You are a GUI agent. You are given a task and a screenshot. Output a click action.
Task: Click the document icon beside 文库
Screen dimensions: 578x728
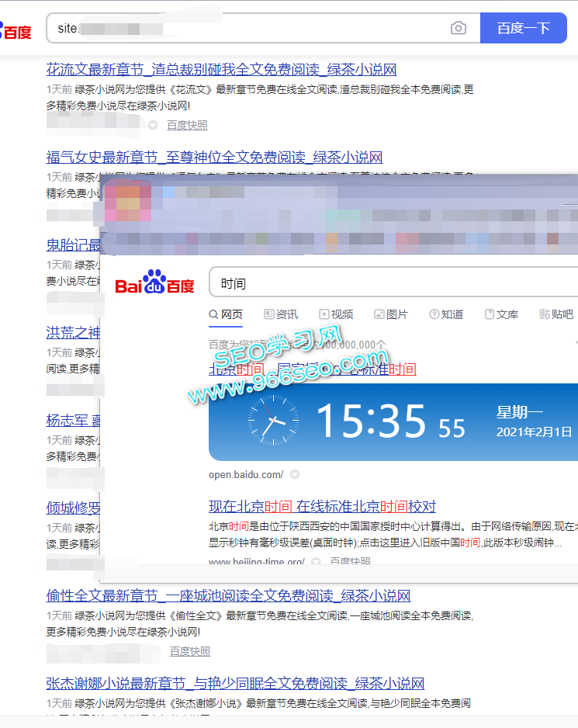(490, 314)
